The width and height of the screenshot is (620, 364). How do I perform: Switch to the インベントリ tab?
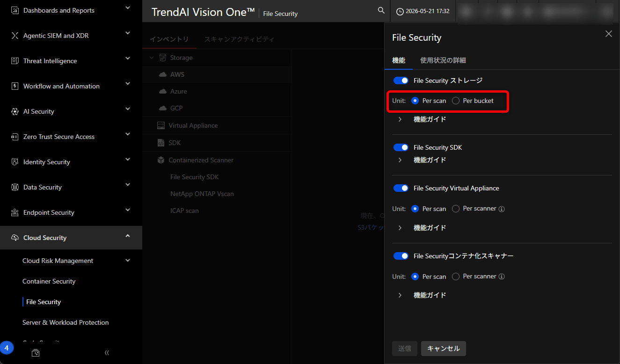[169, 39]
